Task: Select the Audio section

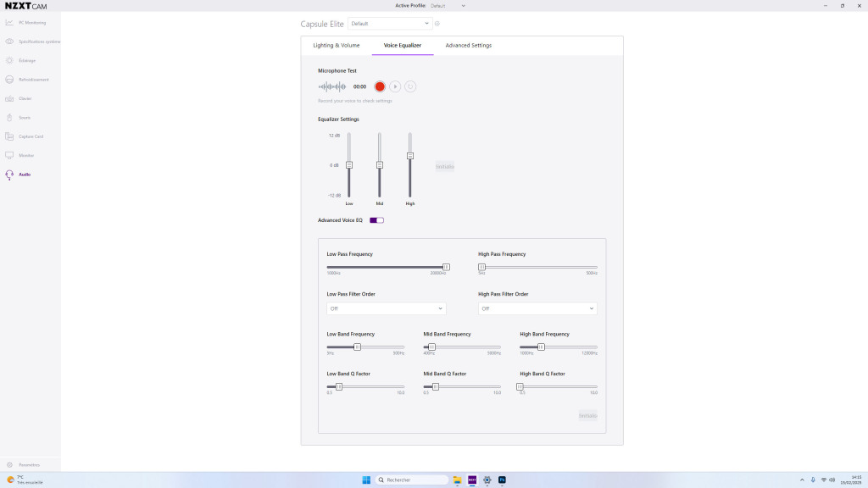Action: click(x=19, y=175)
